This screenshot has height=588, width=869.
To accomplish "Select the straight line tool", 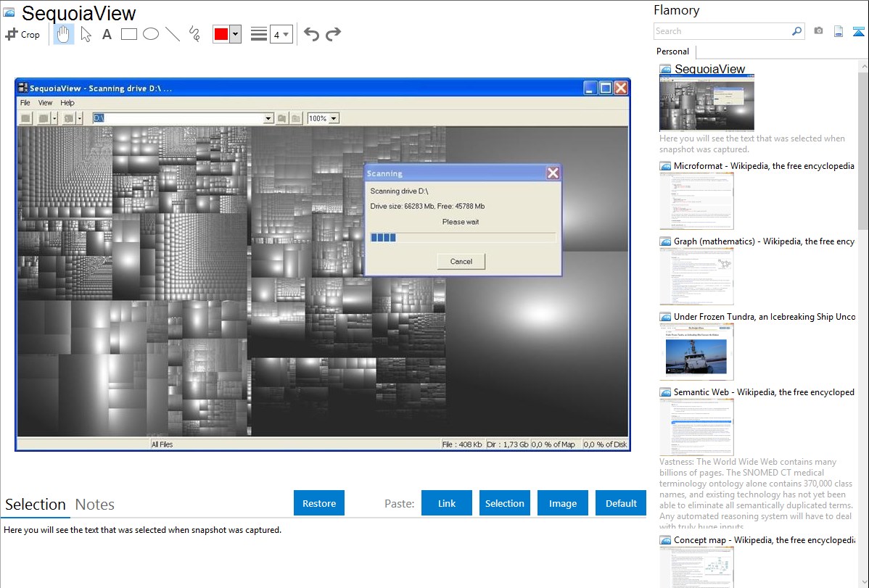I will point(173,34).
